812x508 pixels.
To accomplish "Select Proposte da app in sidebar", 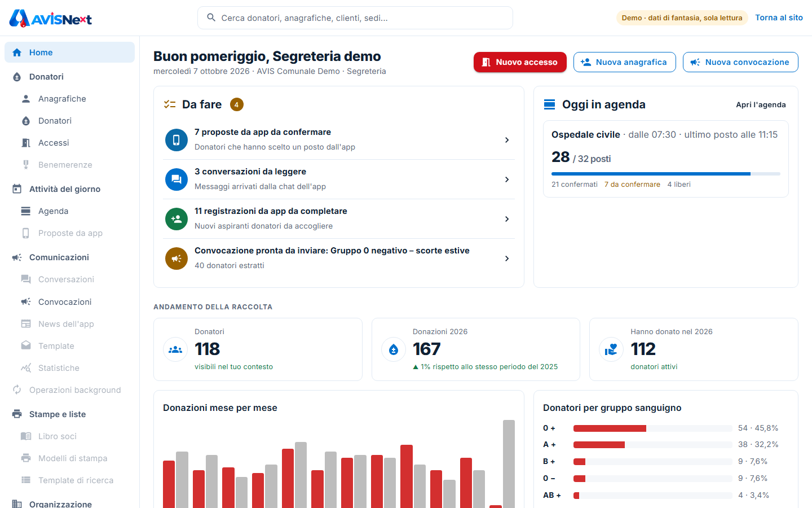I will (69, 233).
